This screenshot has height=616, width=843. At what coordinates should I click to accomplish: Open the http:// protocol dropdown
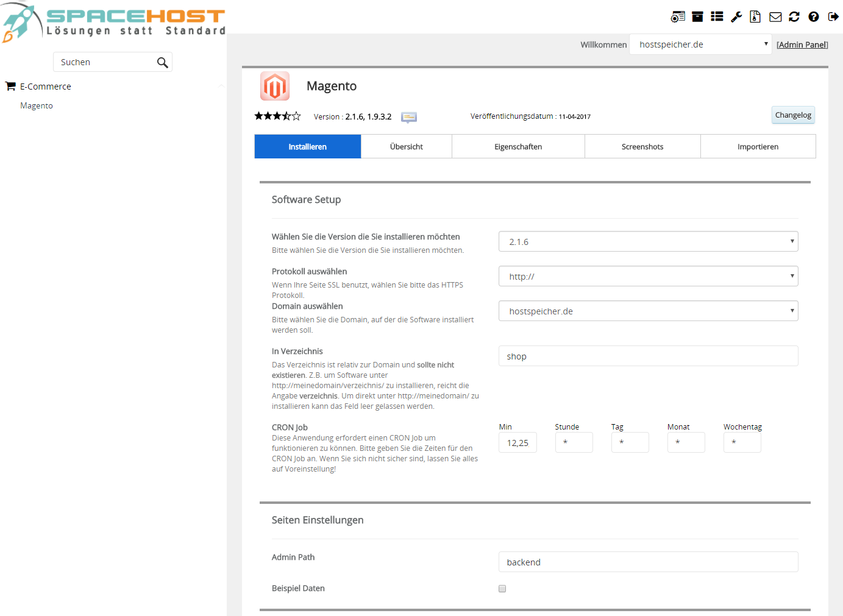[649, 277]
